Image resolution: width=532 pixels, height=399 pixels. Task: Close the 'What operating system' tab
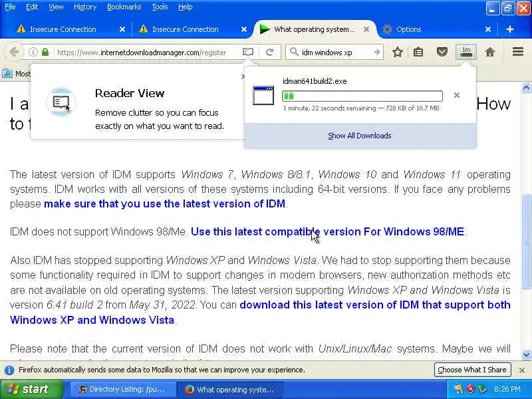(x=366, y=29)
